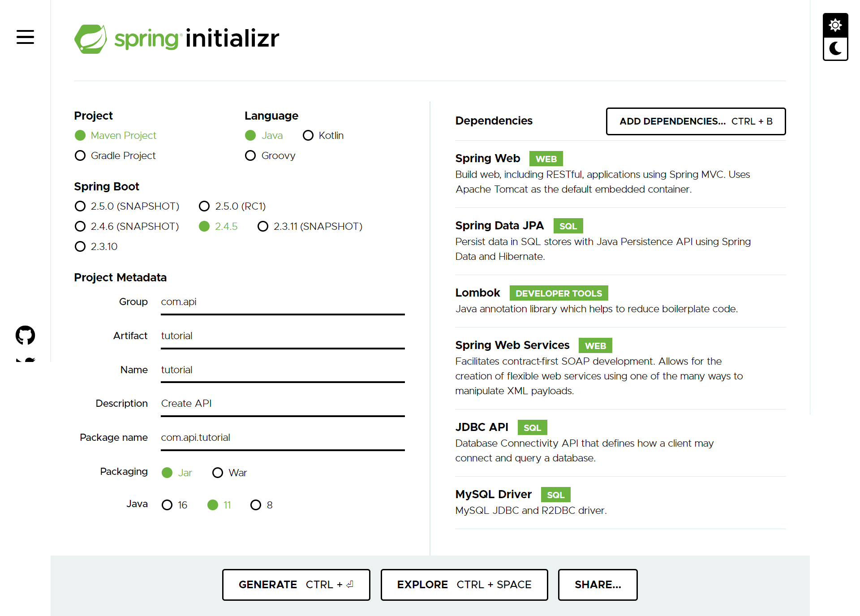Viewport: 860px width, 616px height.
Task: Select Spring Boot 2.3.10
Action: coord(80,246)
